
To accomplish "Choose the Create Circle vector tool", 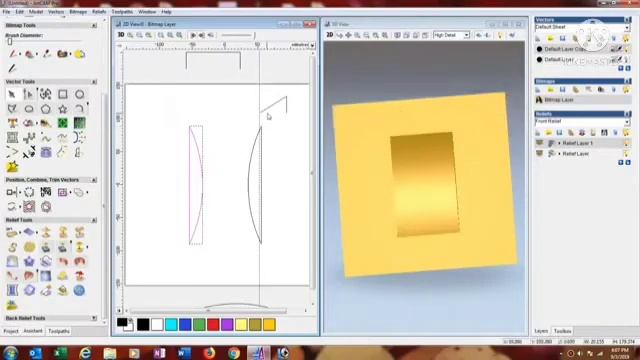I will pyautogui.click(x=79, y=94).
